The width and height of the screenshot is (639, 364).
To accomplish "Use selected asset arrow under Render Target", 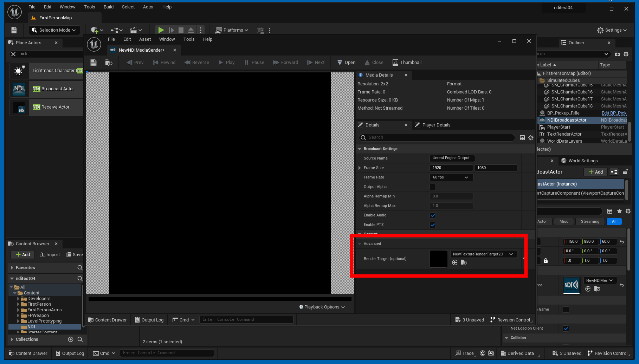I will [x=455, y=262].
